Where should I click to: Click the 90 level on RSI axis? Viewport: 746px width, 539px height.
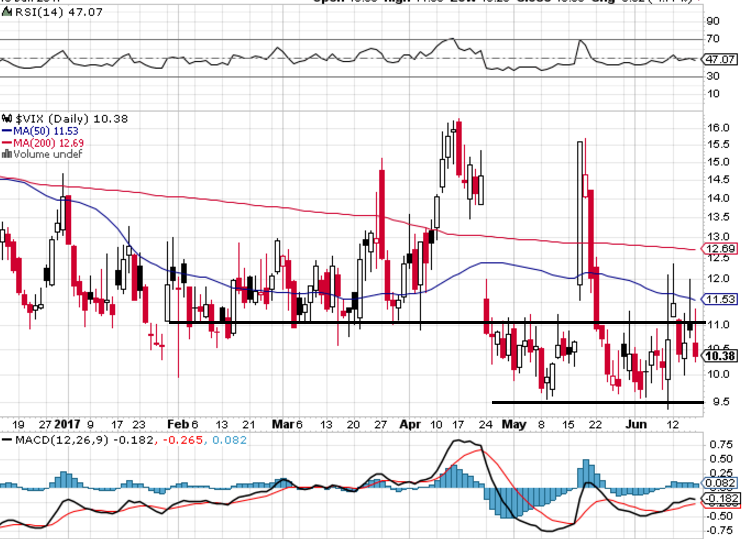point(713,21)
